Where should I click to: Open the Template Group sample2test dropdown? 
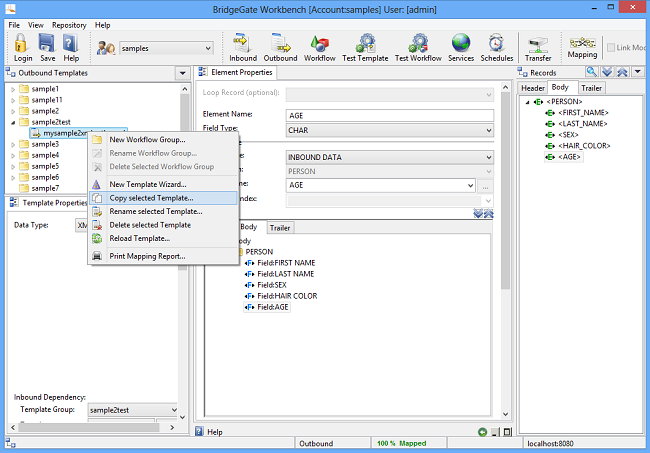[x=174, y=410]
